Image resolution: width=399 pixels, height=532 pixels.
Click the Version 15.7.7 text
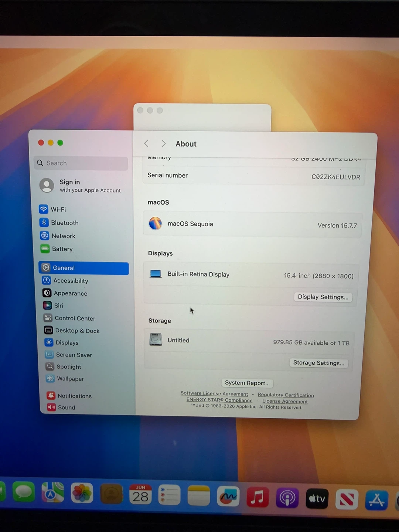[337, 225]
